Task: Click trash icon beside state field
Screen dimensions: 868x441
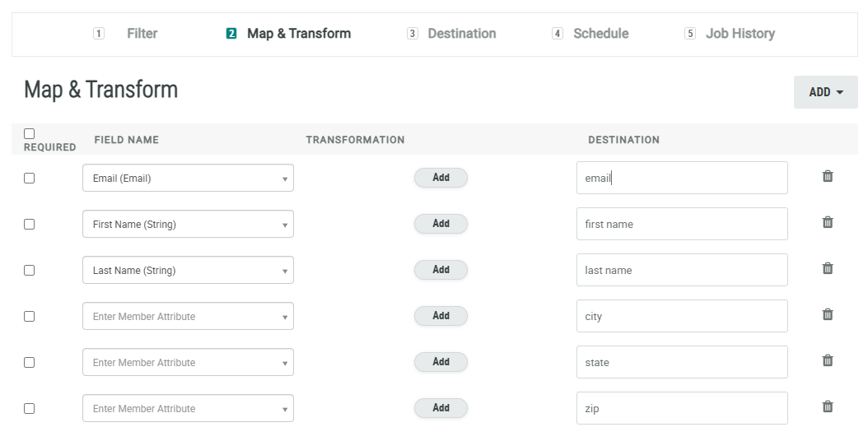Action: pos(828,360)
